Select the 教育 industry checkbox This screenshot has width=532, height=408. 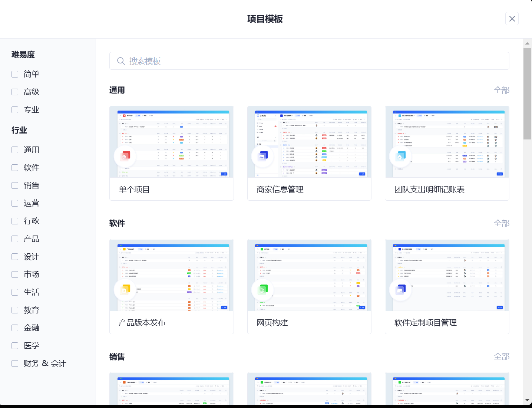[15, 310]
